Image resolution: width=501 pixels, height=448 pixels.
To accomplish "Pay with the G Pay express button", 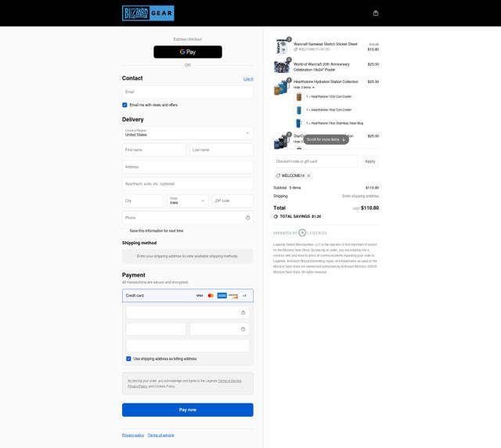I will [x=188, y=52].
